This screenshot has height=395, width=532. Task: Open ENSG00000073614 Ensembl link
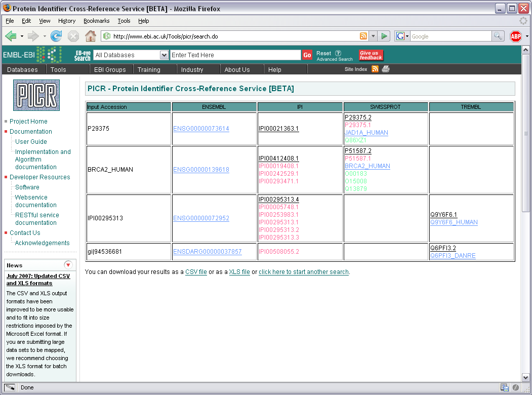click(201, 129)
